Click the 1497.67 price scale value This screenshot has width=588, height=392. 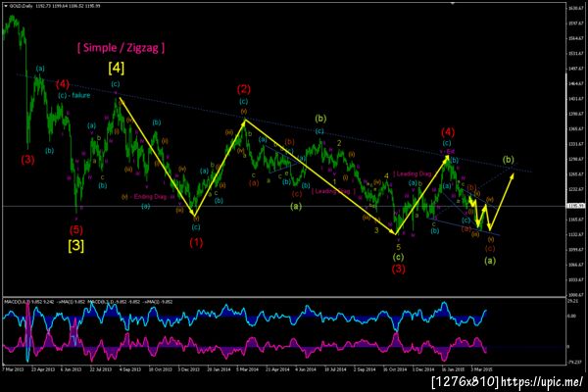(x=577, y=69)
